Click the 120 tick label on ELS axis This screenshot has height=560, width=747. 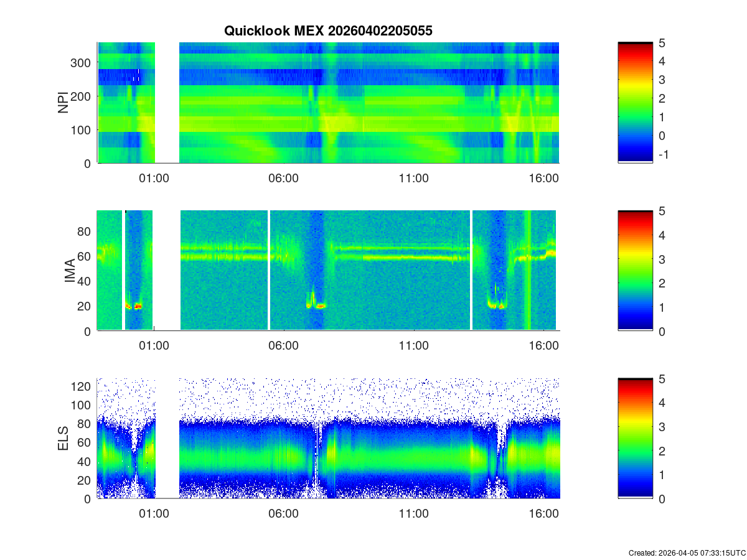(x=82, y=386)
